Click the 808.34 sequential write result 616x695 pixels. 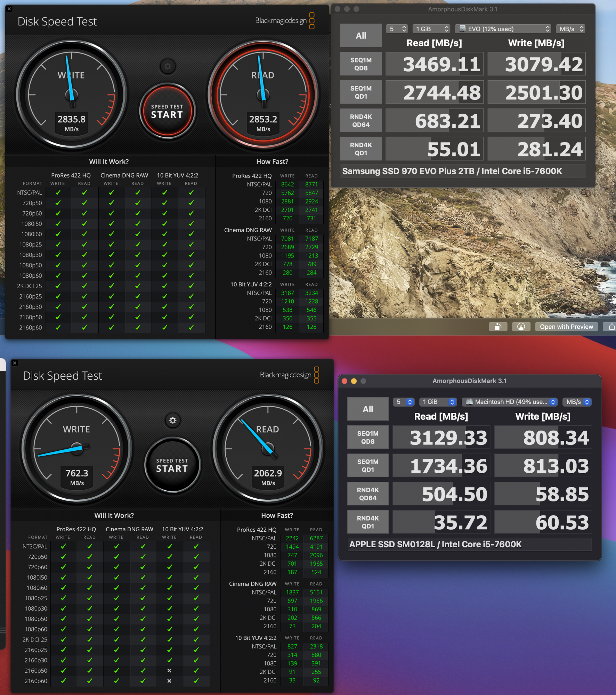(x=543, y=437)
